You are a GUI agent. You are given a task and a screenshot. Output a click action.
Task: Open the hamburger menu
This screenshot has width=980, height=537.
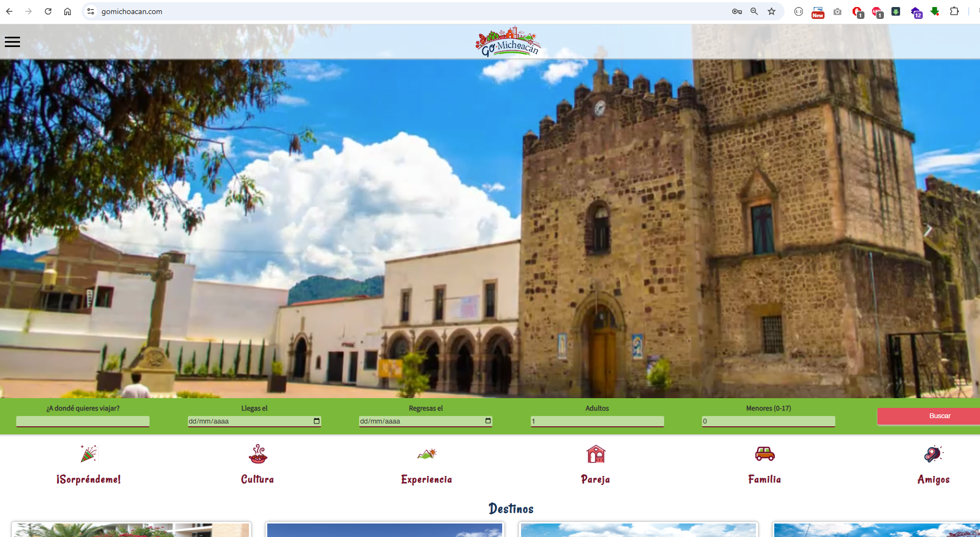pyautogui.click(x=12, y=42)
